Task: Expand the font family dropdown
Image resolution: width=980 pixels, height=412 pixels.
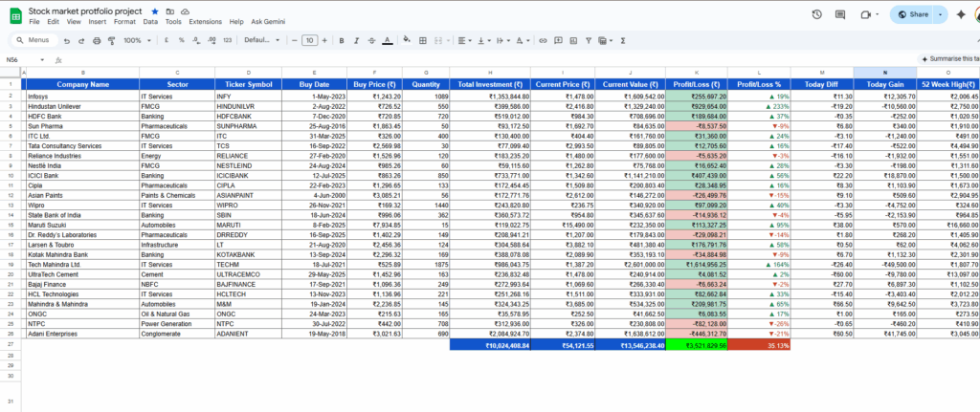Action: pyautogui.click(x=258, y=40)
